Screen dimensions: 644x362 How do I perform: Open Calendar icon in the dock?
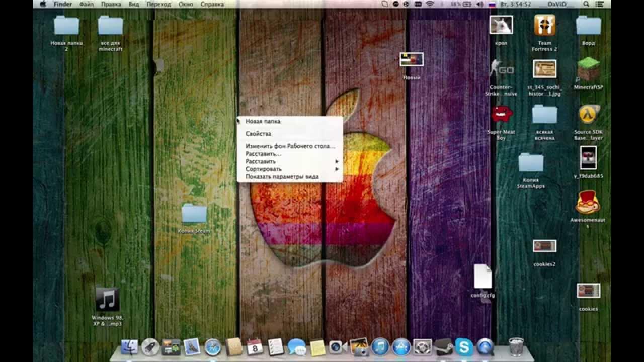tap(255, 346)
